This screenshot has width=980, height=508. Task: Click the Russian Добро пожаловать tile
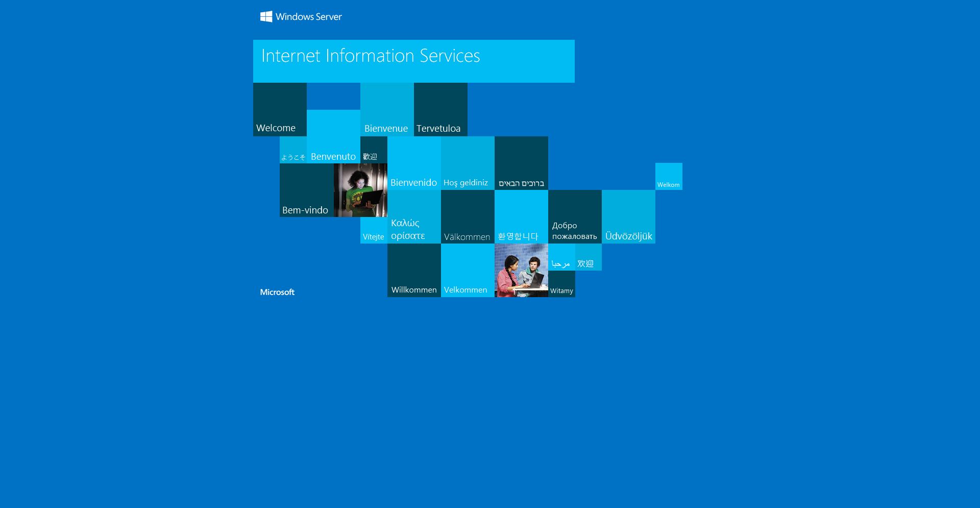coord(575,217)
